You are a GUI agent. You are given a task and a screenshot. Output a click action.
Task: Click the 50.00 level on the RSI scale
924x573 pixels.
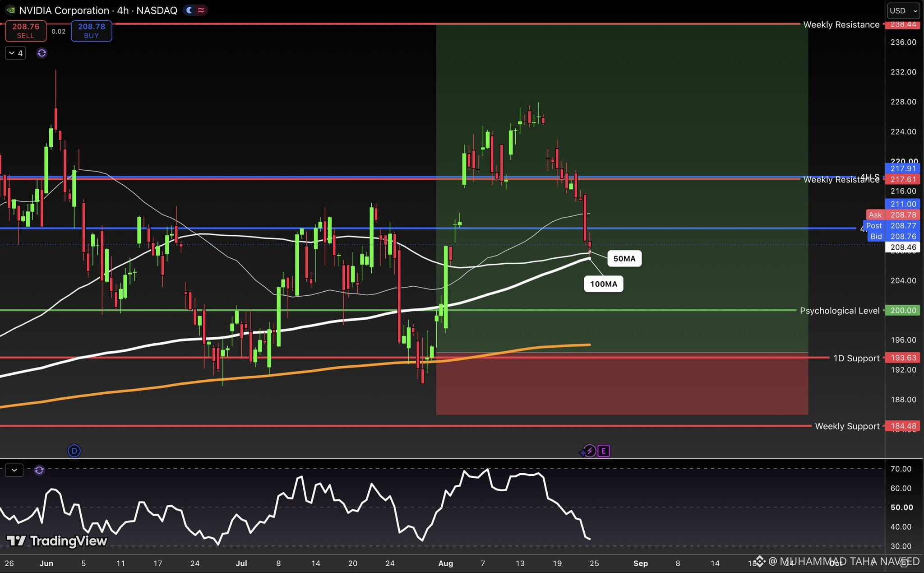902,508
